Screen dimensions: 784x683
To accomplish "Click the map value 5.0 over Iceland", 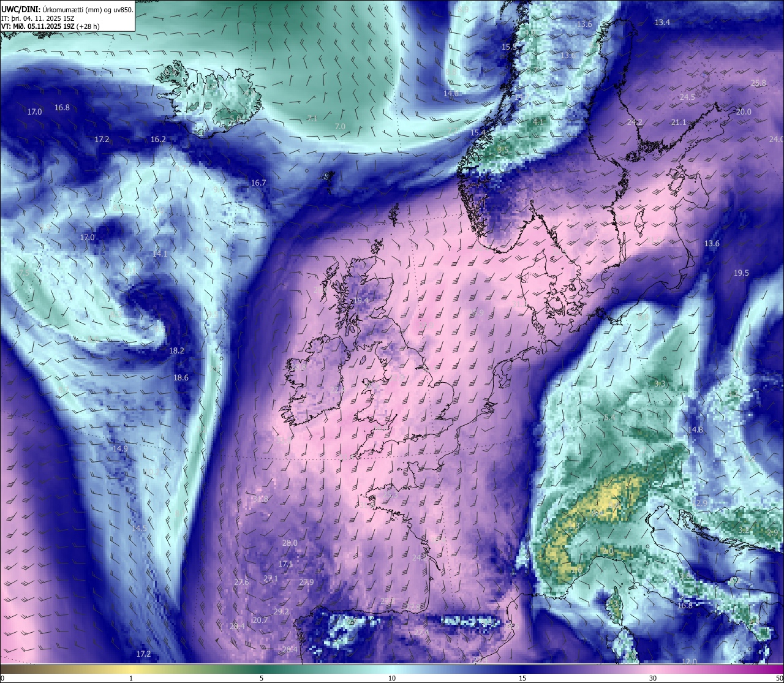I will [x=235, y=119].
